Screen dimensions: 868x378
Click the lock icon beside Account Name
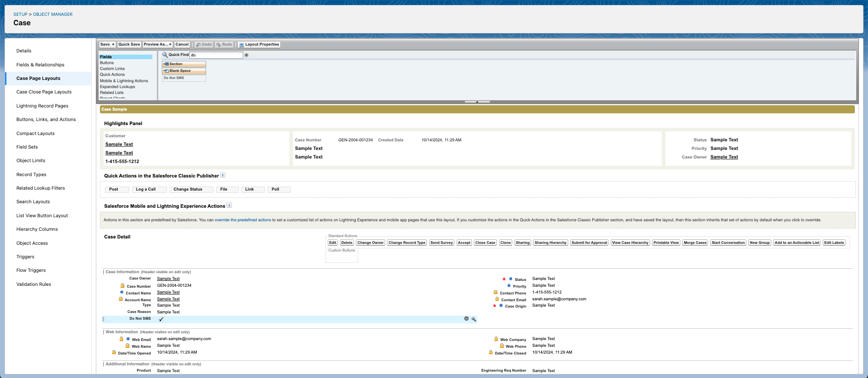121,299
